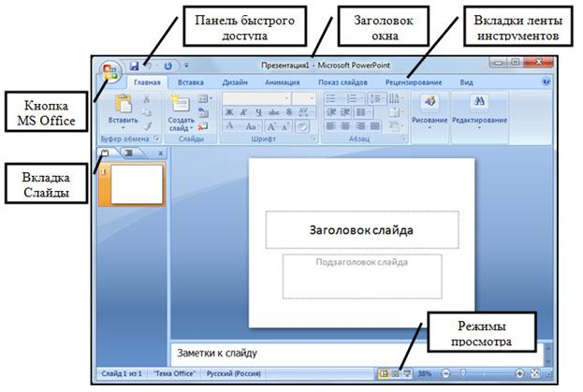This screenshot has height=392, width=583.
Task: Click Redo in Quick Access toolbar
Action: point(168,66)
